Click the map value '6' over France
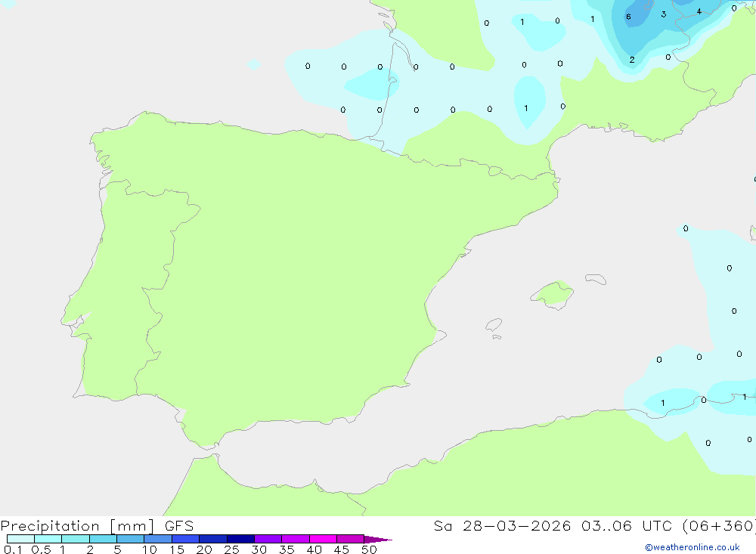 tap(628, 17)
